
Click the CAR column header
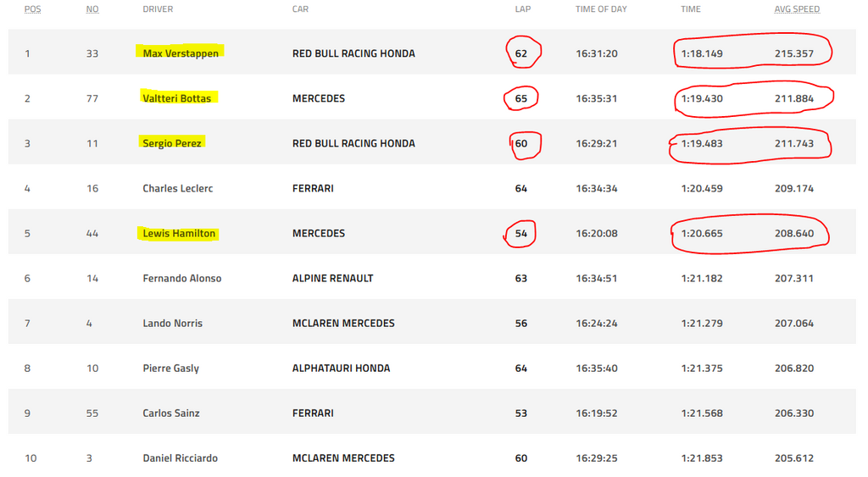(300, 9)
